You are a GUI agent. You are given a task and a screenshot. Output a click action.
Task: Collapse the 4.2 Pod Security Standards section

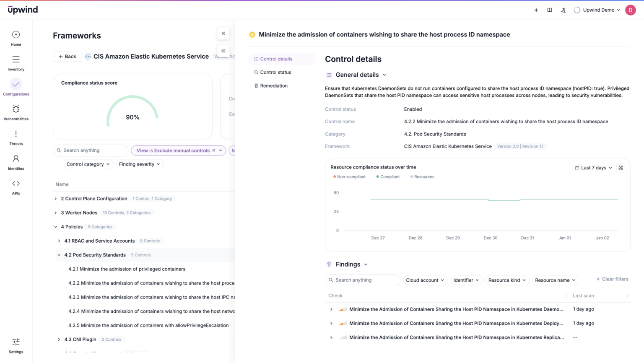[x=59, y=255]
